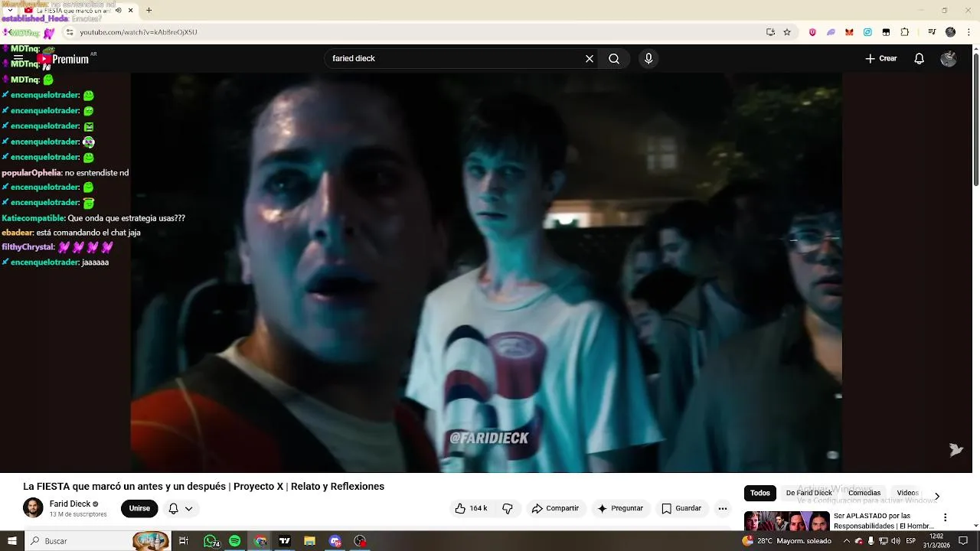Ask about the video with Preguntar
The height and width of the screenshot is (551, 980).
[620, 508]
